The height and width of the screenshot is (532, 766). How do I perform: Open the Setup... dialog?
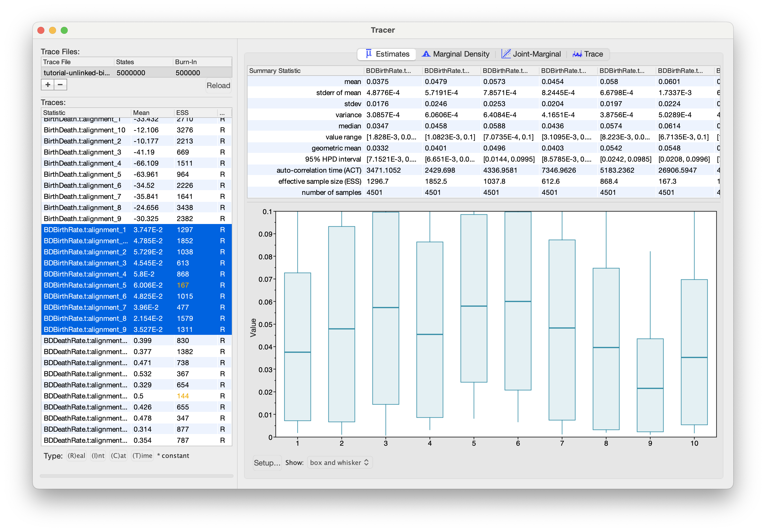[267, 463]
